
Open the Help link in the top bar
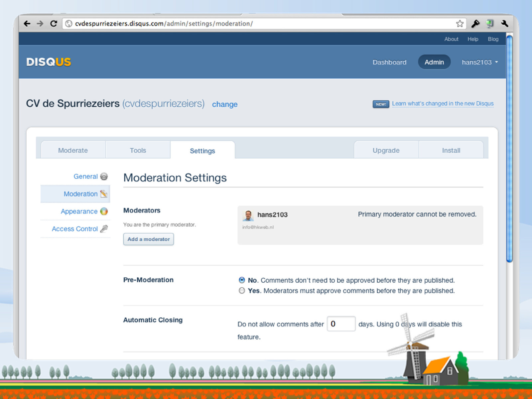click(x=473, y=39)
